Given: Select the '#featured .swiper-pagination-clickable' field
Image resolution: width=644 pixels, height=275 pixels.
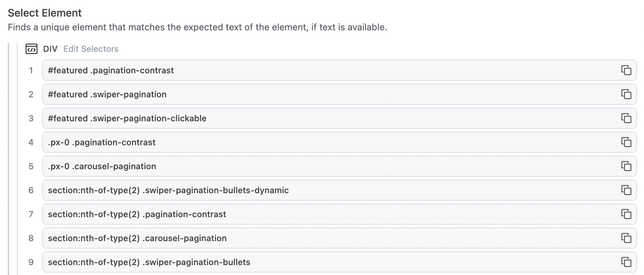Looking at the screenshot, I should [317, 118].
